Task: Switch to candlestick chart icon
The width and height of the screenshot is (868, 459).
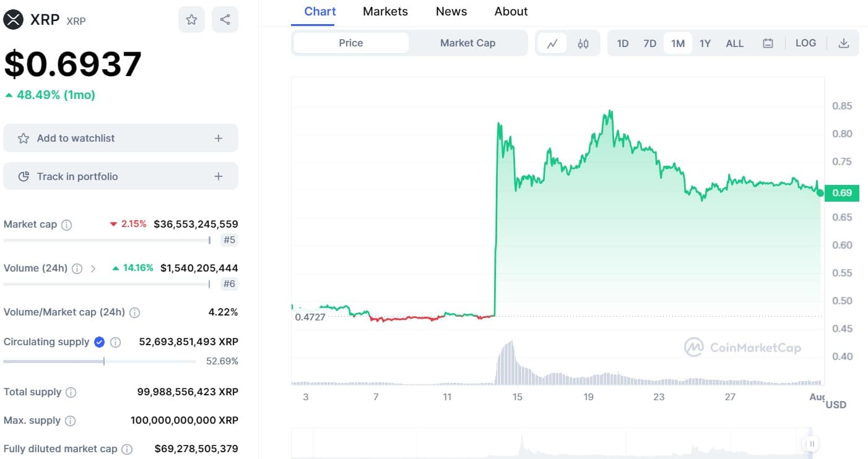Action: (x=583, y=43)
